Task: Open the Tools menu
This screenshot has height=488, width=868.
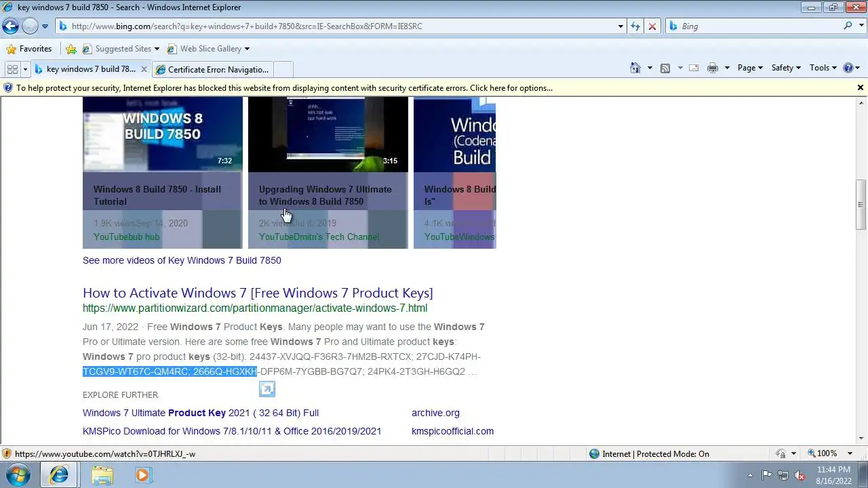Action: tap(824, 68)
